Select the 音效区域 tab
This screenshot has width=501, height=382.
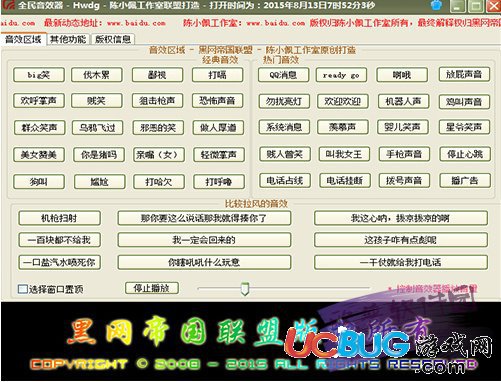23,39
